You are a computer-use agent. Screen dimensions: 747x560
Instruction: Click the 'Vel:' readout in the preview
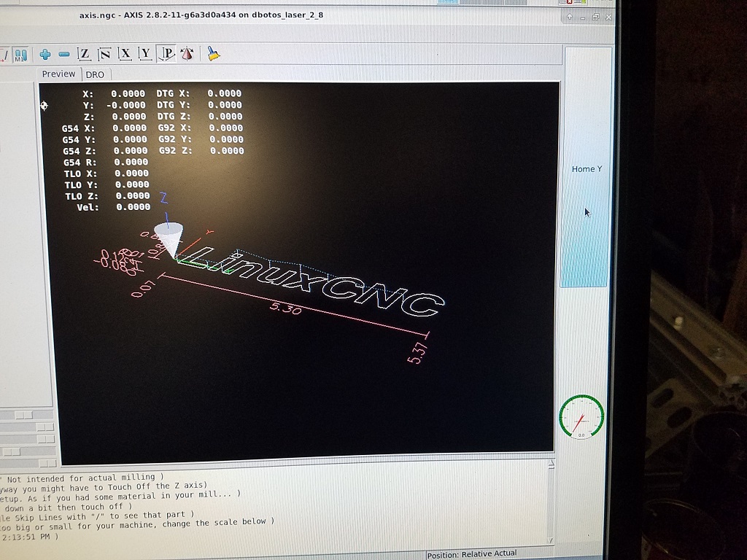coord(113,207)
